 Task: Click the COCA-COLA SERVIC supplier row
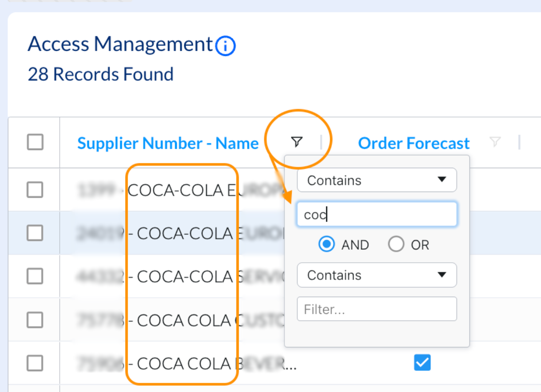pos(185,277)
